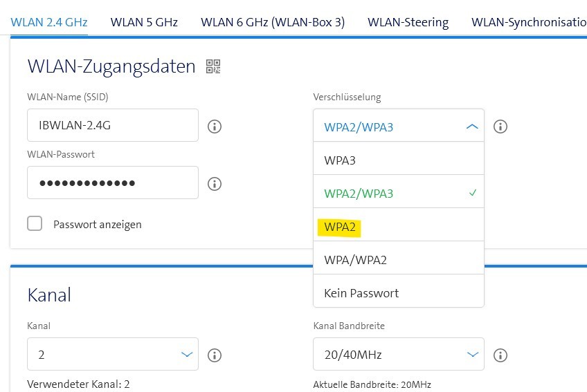Switch to the WLAN 5 GHz tab
This screenshot has height=392, width=587.
[x=144, y=22]
